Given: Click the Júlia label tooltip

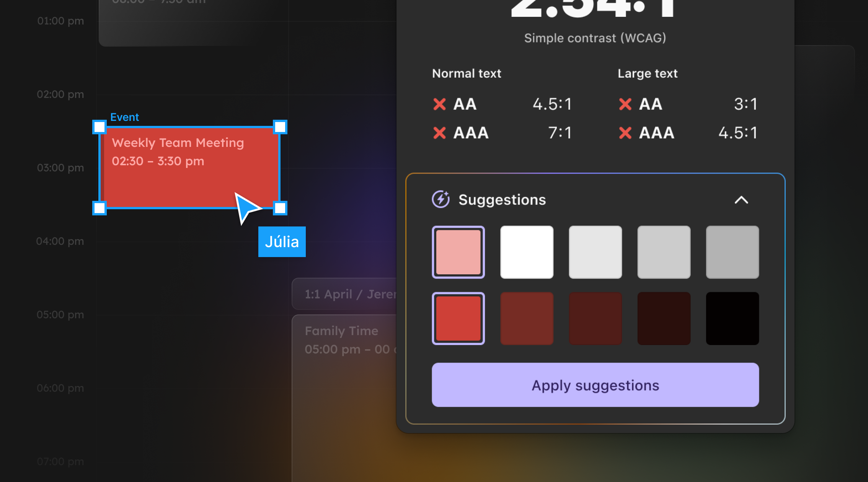Looking at the screenshot, I should coord(282,242).
